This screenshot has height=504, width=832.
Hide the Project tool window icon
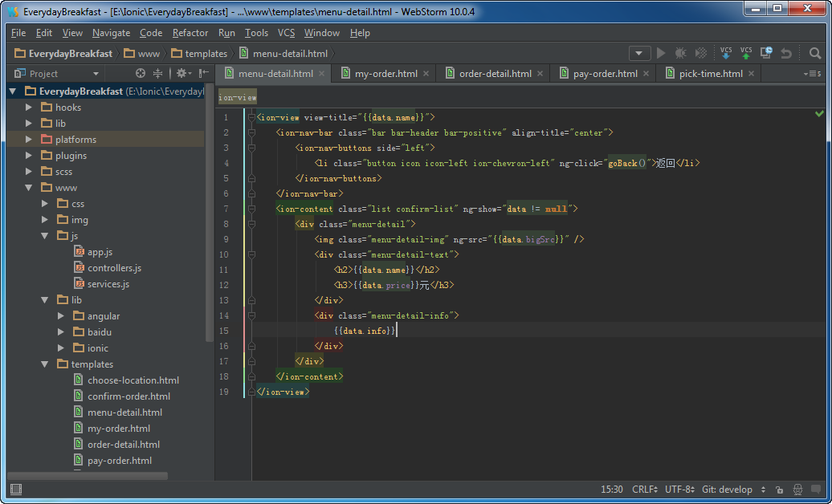point(204,73)
